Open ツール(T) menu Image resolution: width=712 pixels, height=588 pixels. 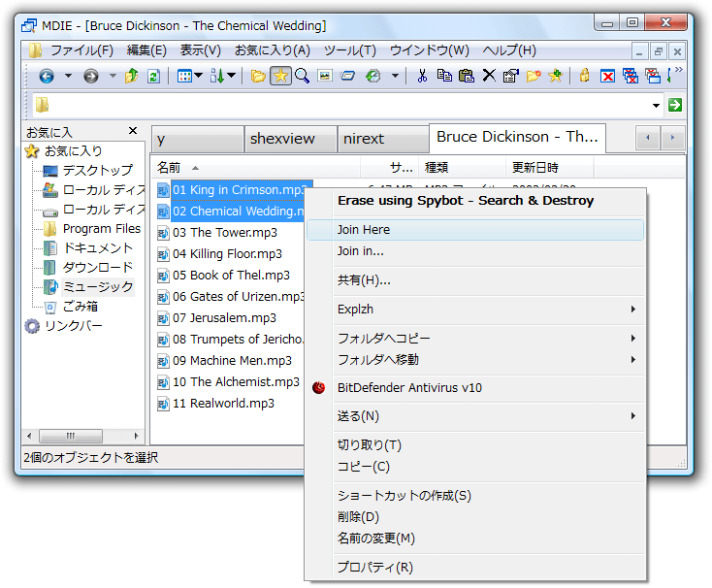[349, 50]
